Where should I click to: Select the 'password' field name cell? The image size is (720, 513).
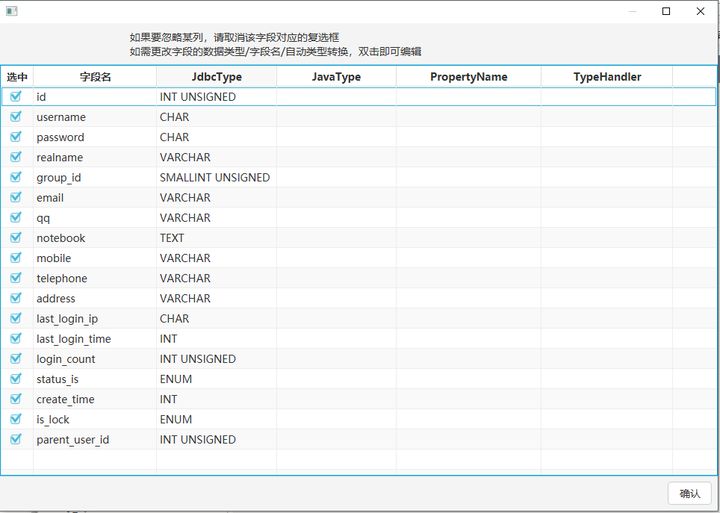[95, 137]
